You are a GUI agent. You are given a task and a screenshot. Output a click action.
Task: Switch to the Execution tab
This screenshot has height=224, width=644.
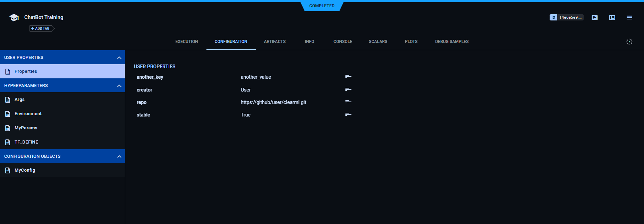(x=186, y=42)
